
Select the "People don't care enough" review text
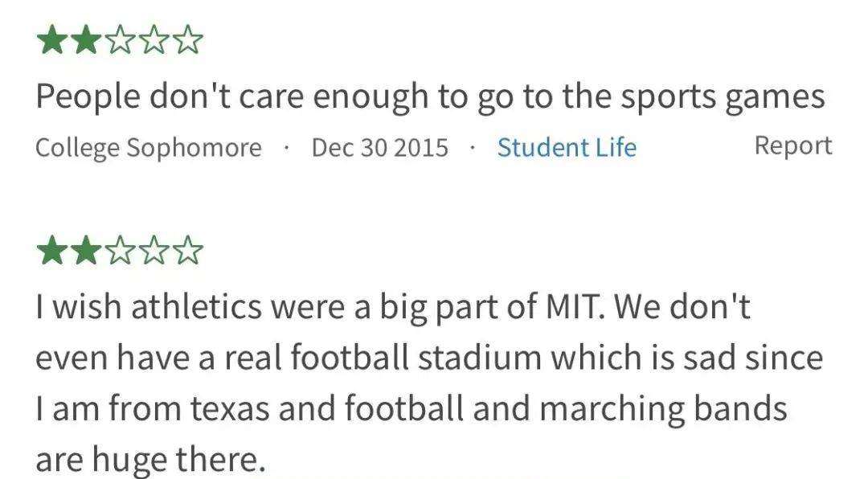point(430,97)
